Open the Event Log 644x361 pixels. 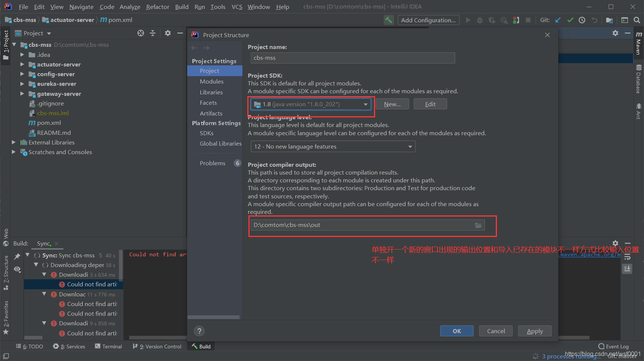[614, 347]
